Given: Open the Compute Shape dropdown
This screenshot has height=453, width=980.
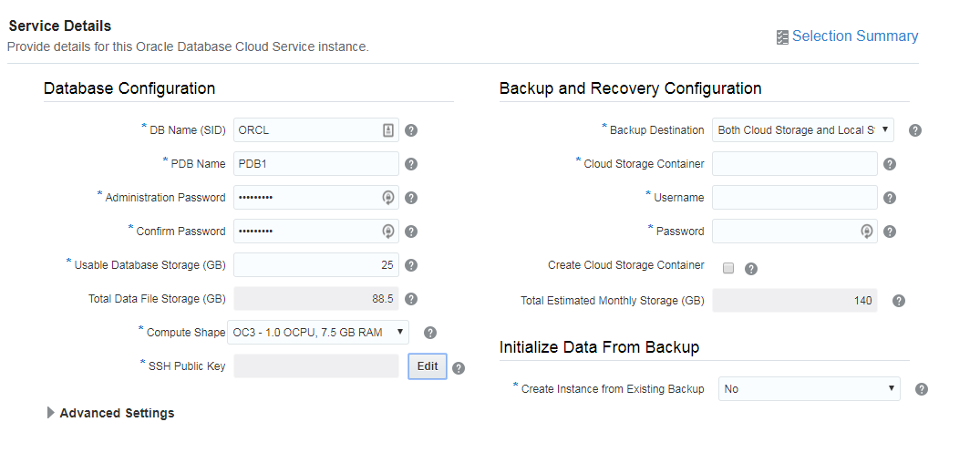Looking at the screenshot, I should point(318,333).
